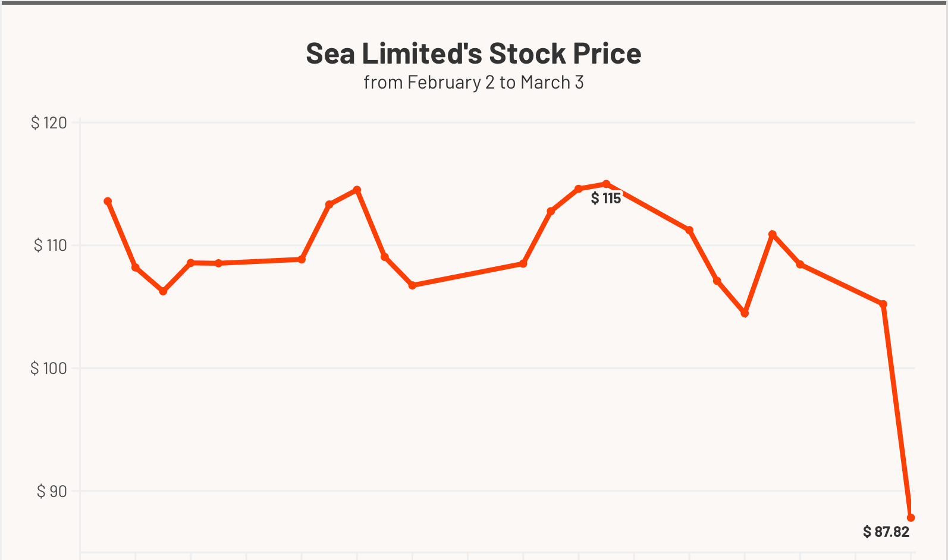This screenshot has height=560, width=948.
Task: Pick the data point immediately before the $115 peak
Action: pos(578,189)
